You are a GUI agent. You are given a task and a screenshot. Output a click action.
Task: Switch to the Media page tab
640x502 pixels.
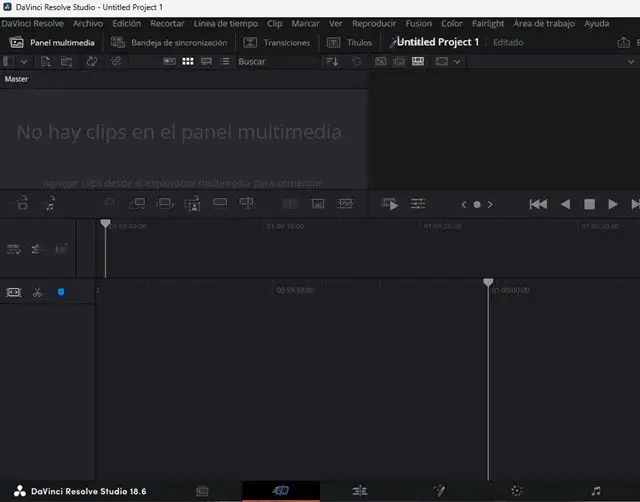pos(202,491)
